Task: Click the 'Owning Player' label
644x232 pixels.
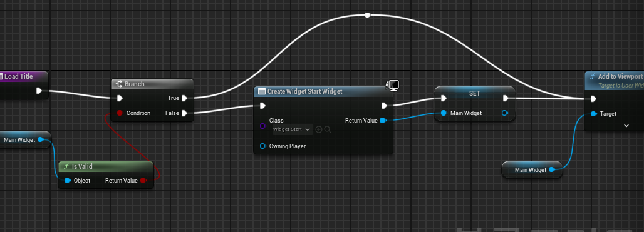Action: 288,146
